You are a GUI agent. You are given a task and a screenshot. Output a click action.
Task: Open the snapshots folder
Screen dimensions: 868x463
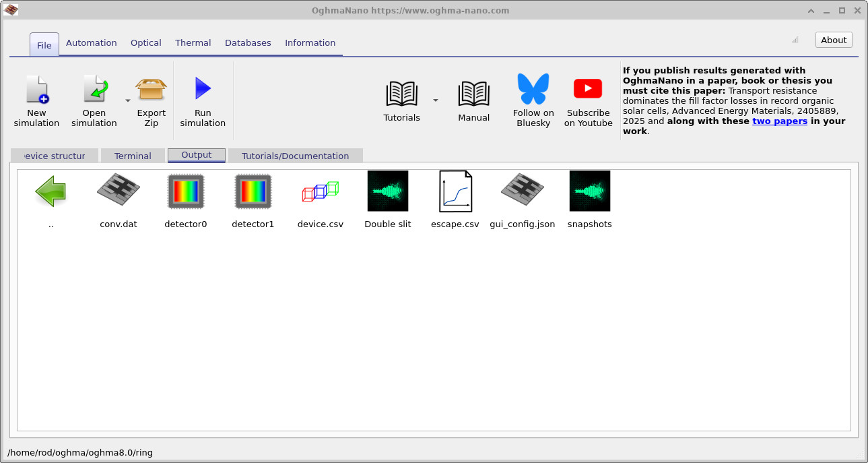pos(589,191)
